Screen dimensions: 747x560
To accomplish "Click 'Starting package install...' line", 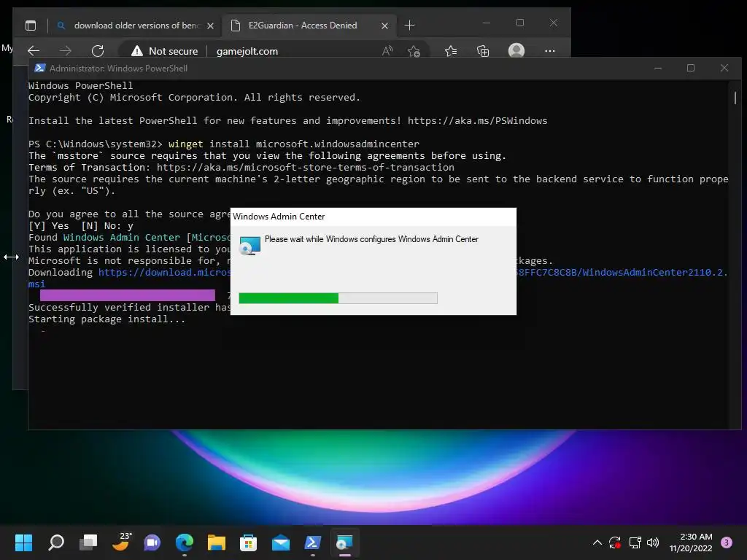I will point(107,319).
